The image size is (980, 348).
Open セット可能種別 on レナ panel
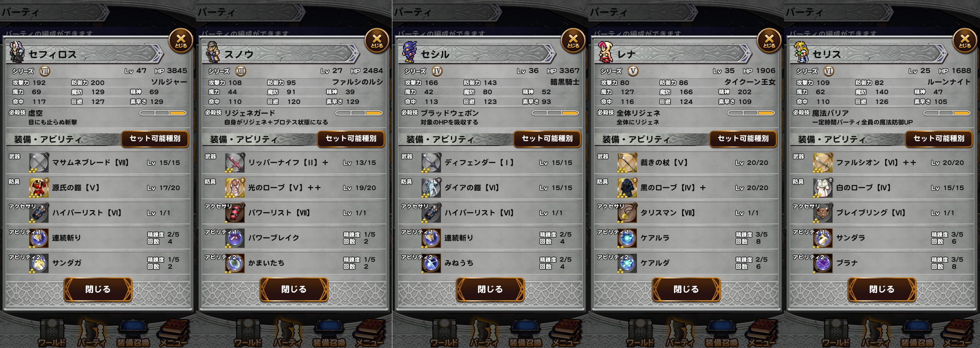pyautogui.click(x=743, y=138)
